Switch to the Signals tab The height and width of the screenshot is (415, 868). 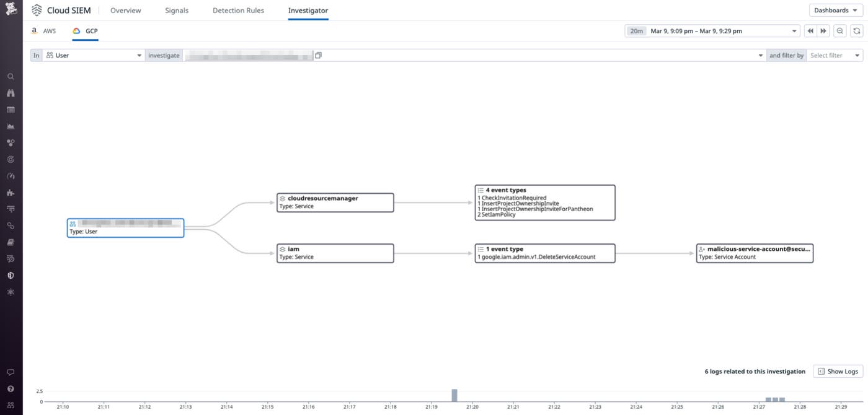point(177,11)
